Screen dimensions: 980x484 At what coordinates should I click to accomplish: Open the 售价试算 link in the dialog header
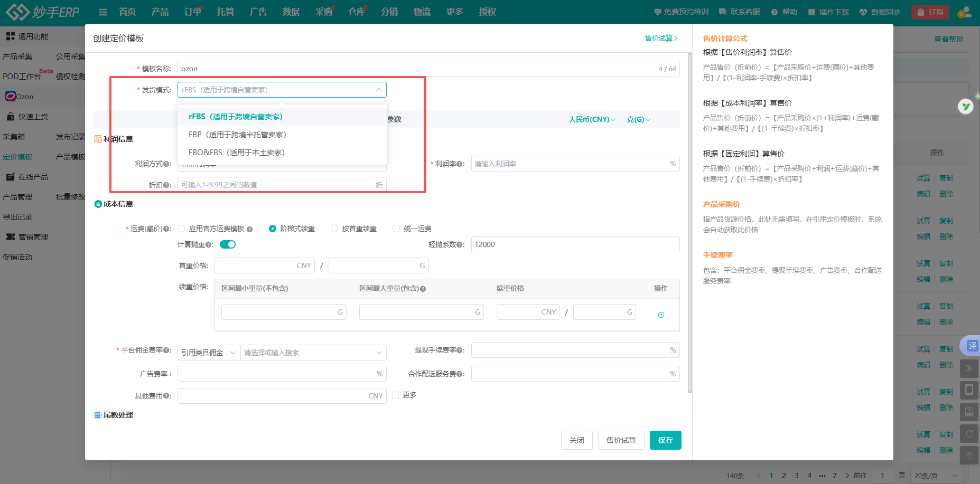(659, 38)
